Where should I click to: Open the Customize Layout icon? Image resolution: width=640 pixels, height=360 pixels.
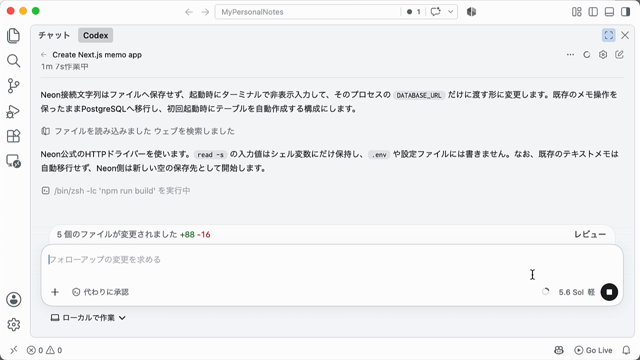577,12
